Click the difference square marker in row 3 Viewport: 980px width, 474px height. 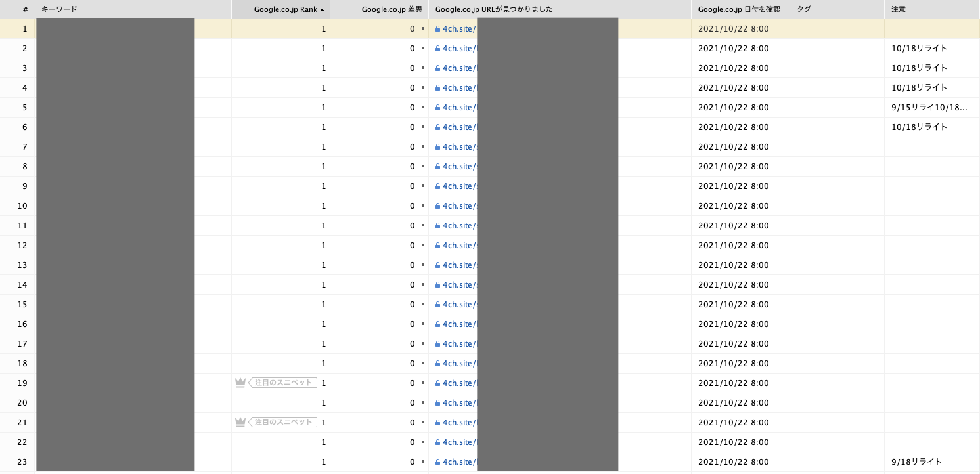coord(423,68)
